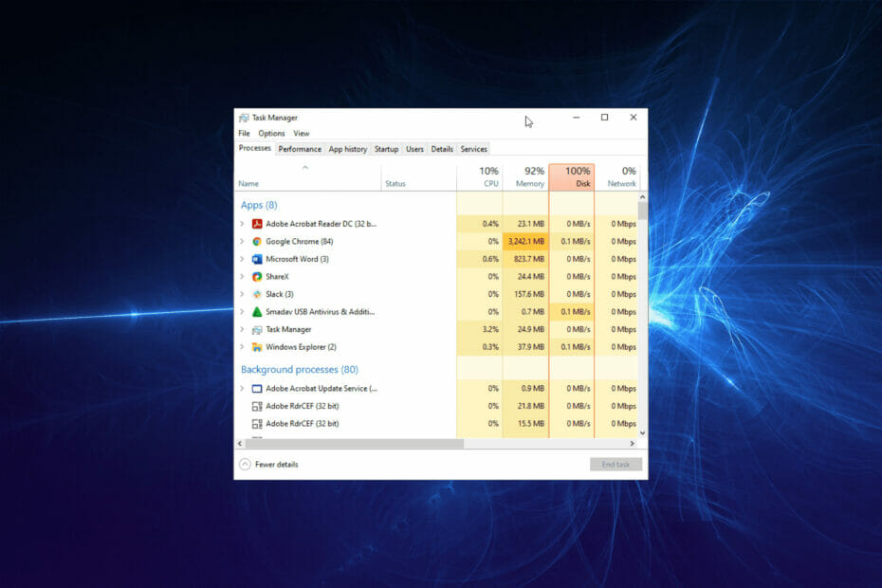Viewport: 882px width, 588px height.
Task: Click Slack's 157.6 MB memory value
Action: (x=530, y=294)
